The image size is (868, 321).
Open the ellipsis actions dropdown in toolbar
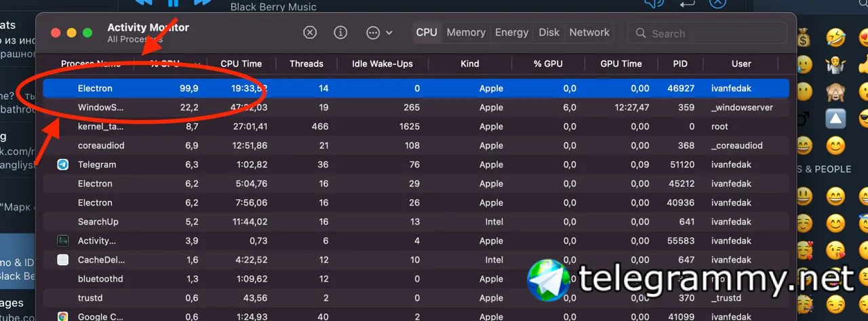(x=379, y=33)
